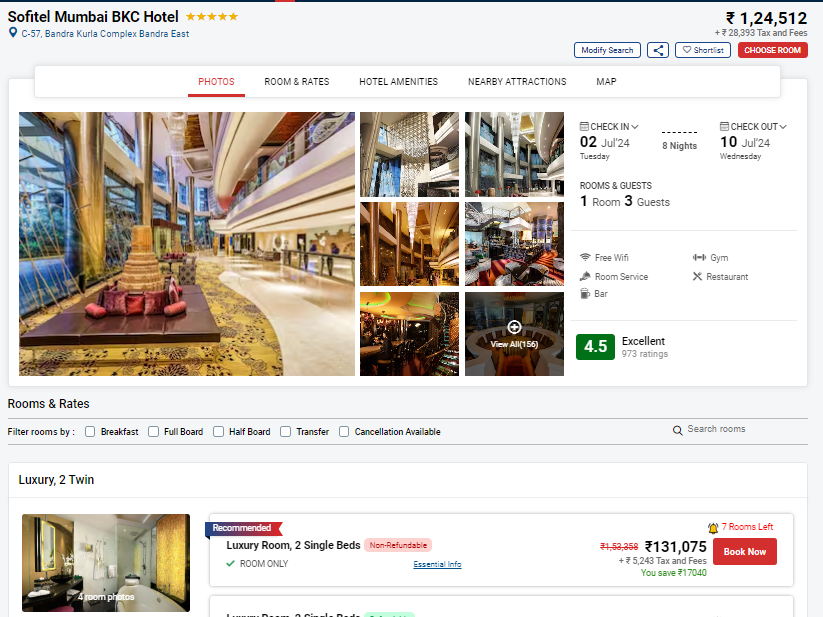Click the heart icon in Shortlist

point(687,50)
